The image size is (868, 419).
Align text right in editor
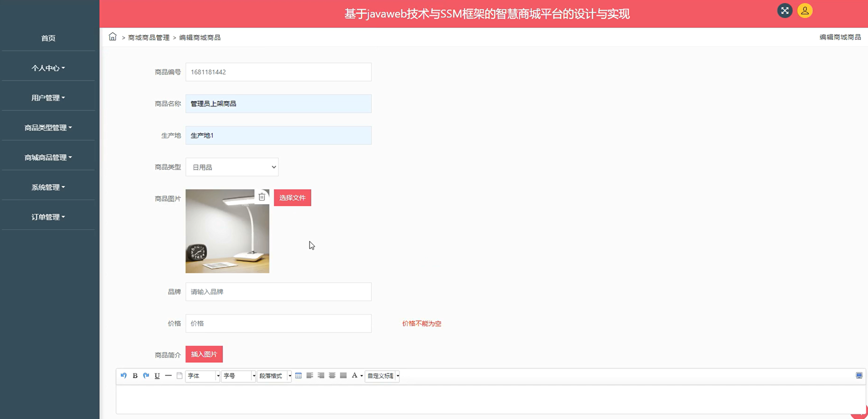(321, 375)
